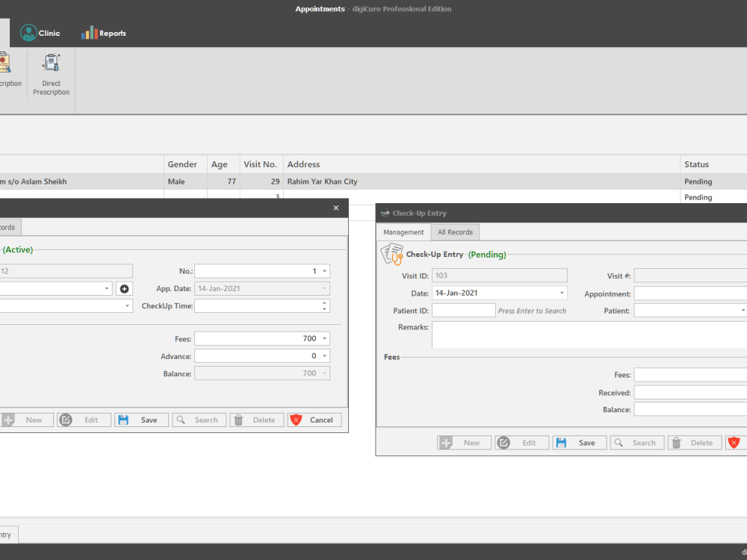The height and width of the screenshot is (560, 747).
Task: Click the CheckUp Time spinner field
Action: tap(262, 305)
